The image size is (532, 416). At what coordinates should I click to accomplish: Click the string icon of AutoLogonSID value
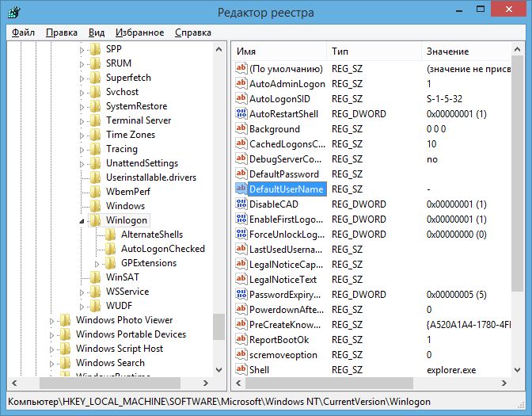pos(241,98)
